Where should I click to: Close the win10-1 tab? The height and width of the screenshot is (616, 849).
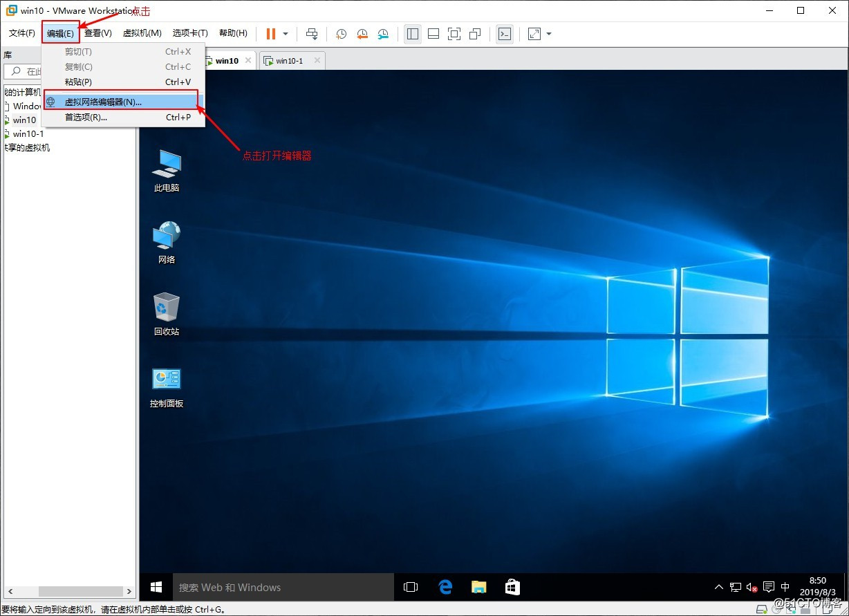tap(317, 61)
